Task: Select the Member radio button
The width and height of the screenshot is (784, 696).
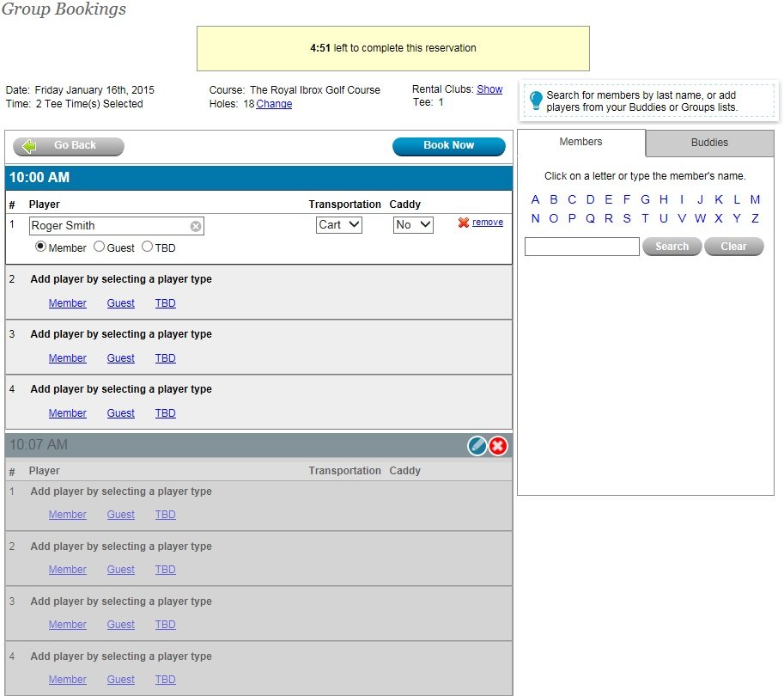Action: click(40, 247)
